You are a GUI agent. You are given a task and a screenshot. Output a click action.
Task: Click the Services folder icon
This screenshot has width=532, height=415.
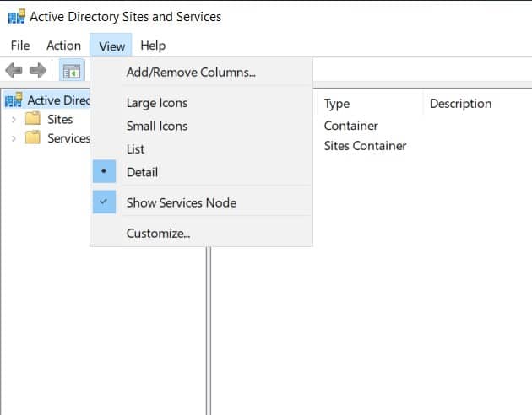tap(33, 138)
